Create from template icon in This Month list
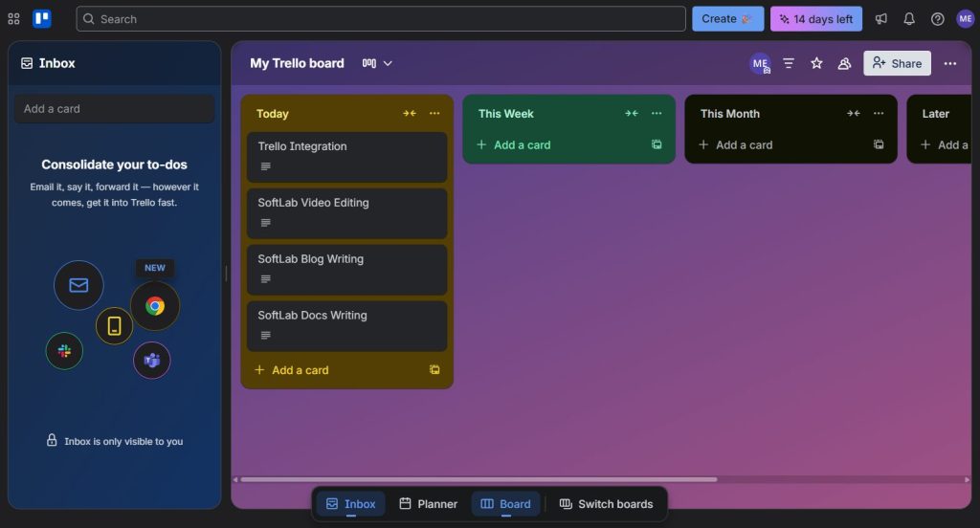The height and width of the screenshot is (528, 980). pyautogui.click(x=879, y=144)
